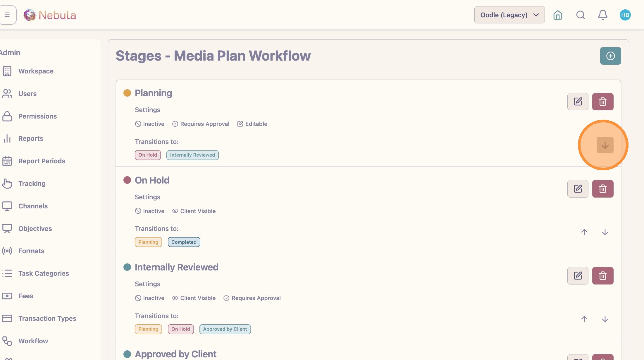644x360 pixels.
Task: Move Internally Reviewed stage down
Action: [605, 319]
